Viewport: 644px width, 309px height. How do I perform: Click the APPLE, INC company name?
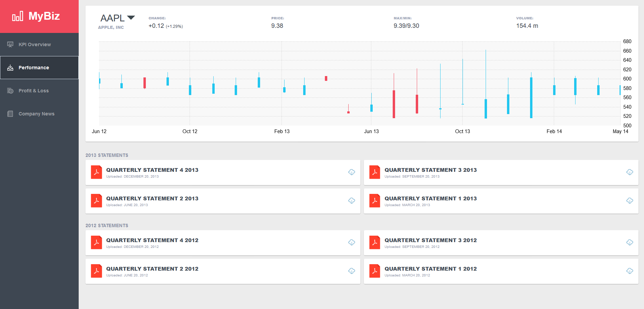tap(111, 28)
